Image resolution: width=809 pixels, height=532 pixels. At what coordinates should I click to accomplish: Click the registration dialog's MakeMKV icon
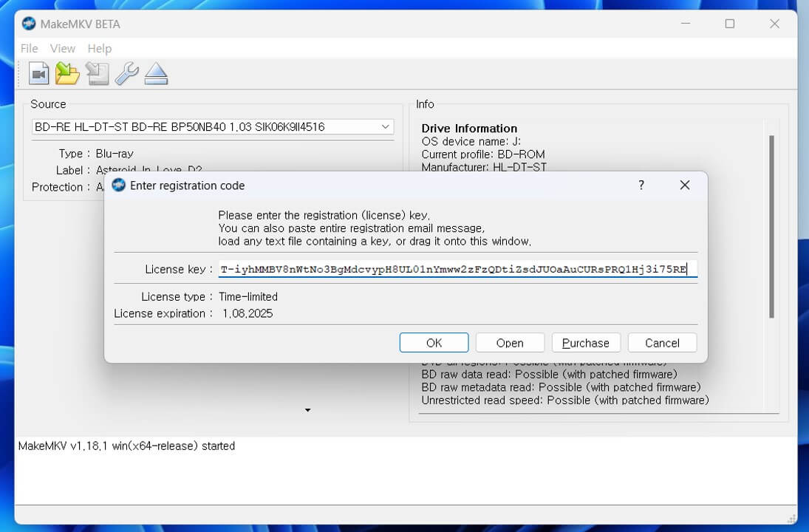(x=119, y=185)
